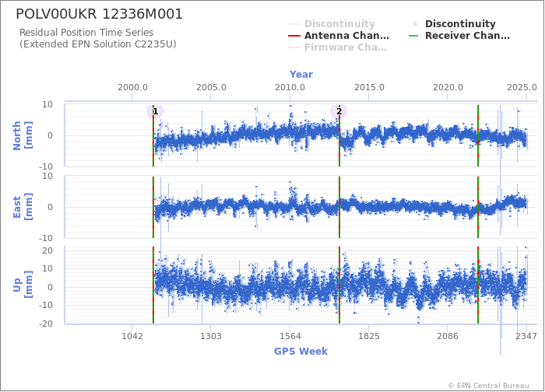Click the equipment change line near 2001 in Up plot

point(153,285)
